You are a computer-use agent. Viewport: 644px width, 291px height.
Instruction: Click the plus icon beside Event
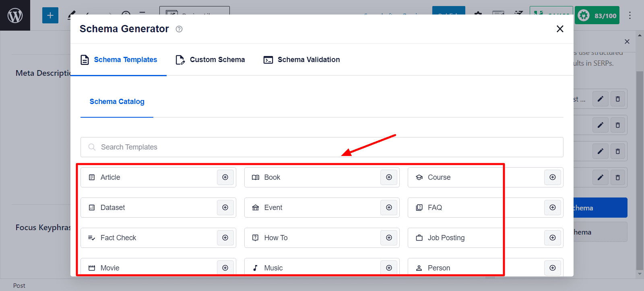click(x=389, y=208)
